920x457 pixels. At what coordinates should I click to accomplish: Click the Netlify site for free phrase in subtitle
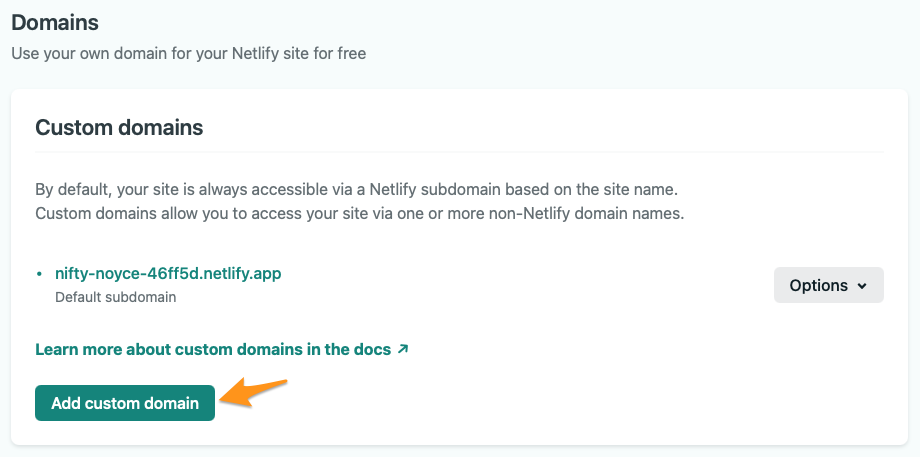(x=299, y=53)
